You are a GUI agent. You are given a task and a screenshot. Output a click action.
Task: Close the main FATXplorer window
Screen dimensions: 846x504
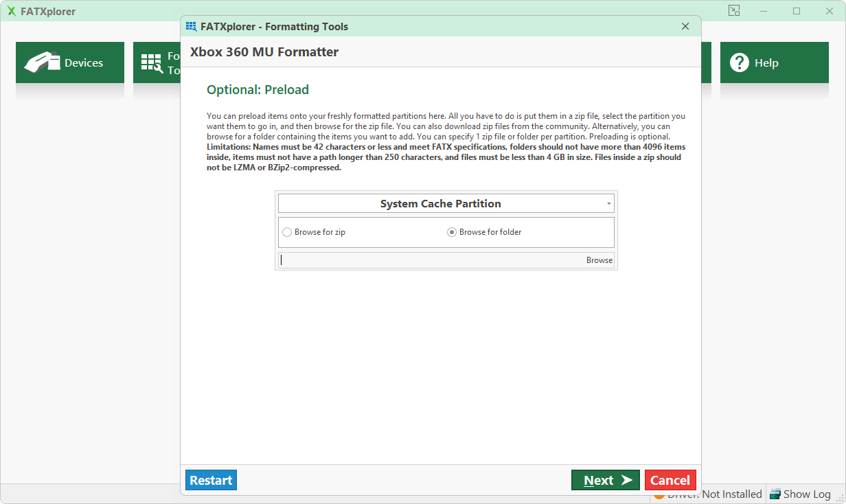pos(829,11)
